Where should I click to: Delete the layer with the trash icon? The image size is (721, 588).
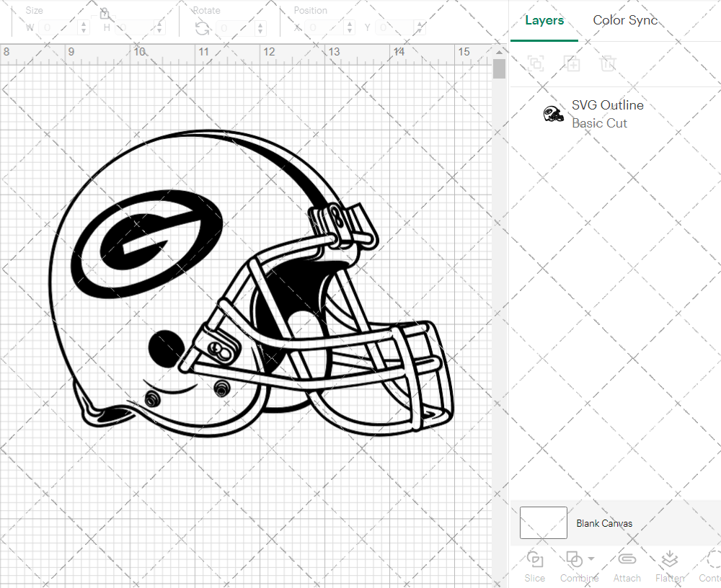(609, 63)
